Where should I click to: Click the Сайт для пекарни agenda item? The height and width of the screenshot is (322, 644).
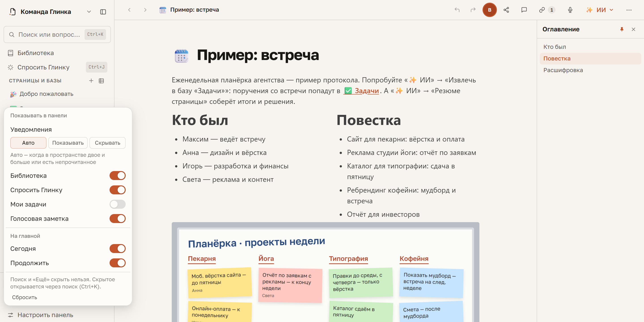coord(405,139)
